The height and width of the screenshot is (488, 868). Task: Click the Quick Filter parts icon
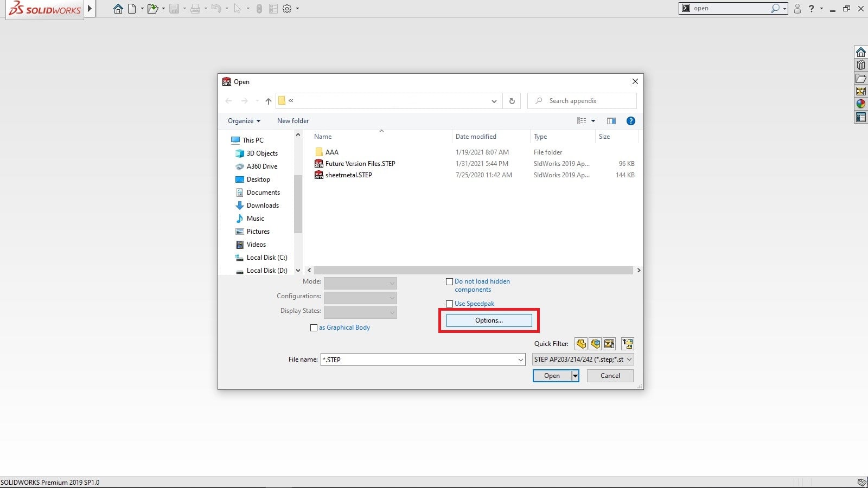point(581,344)
